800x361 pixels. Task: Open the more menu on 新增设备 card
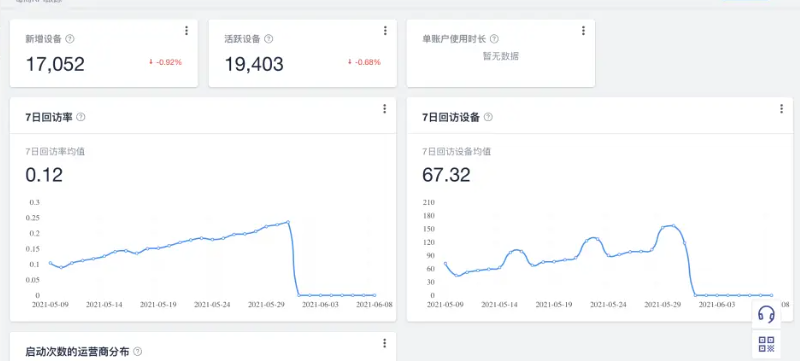[x=186, y=31]
